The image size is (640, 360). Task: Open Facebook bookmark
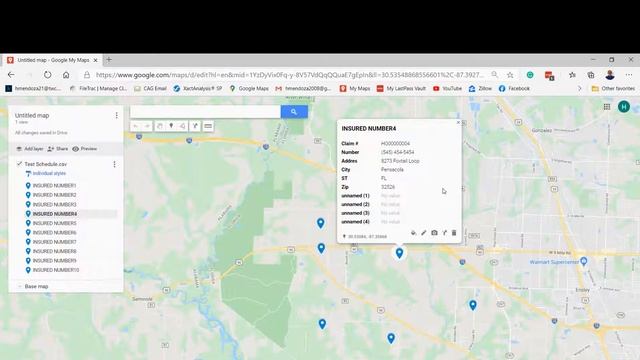[514, 88]
